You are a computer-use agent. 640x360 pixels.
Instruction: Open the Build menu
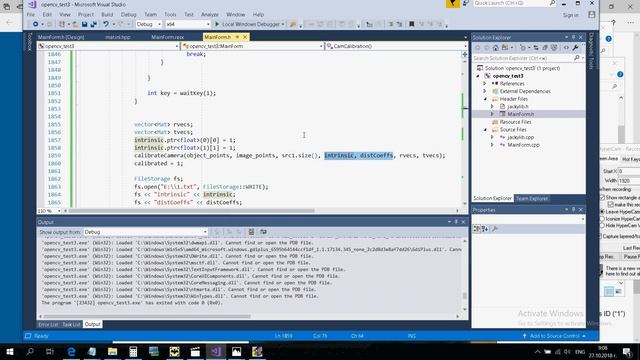click(x=107, y=14)
